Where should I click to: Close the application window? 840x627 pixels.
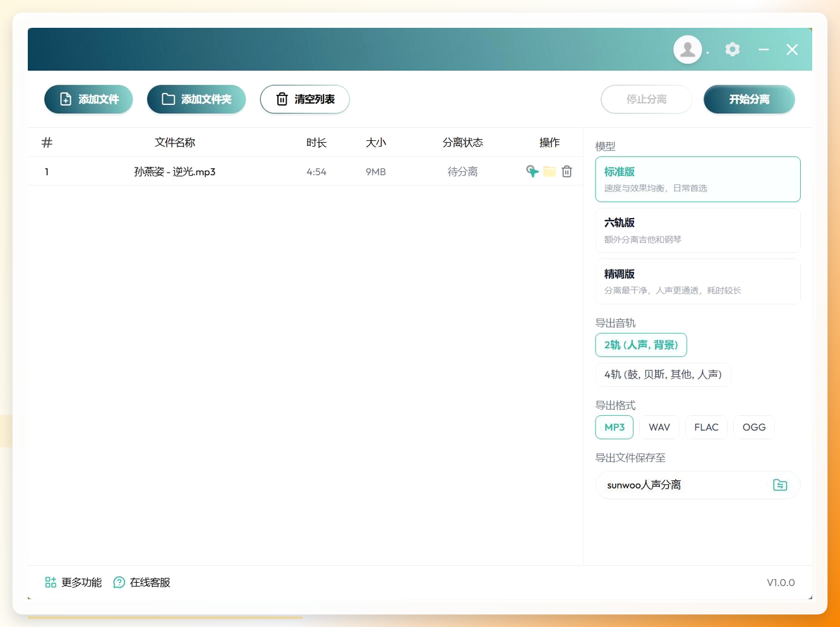pos(792,49)
